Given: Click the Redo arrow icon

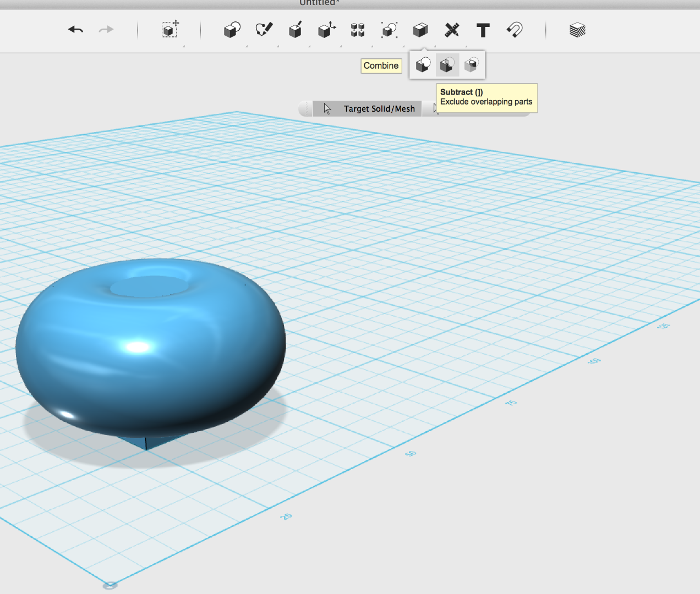Looking at the screenshot, I should (106, 30).
